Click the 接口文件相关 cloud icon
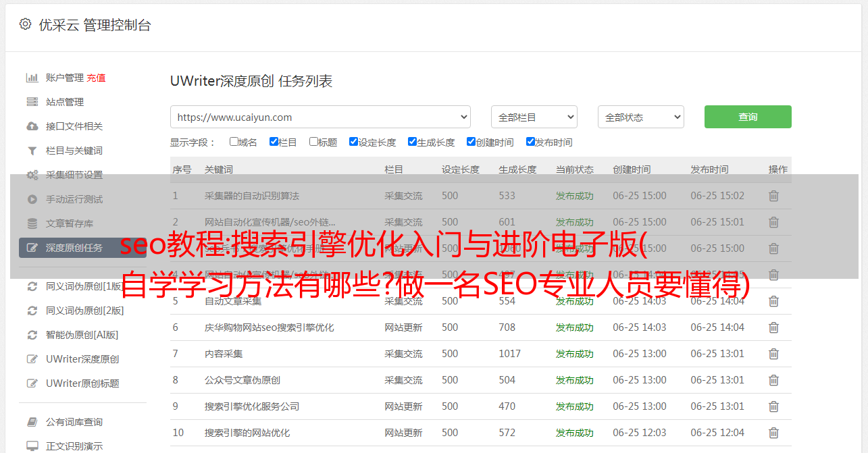This screenshot has width=868, height=453. [x=32, y=126]
